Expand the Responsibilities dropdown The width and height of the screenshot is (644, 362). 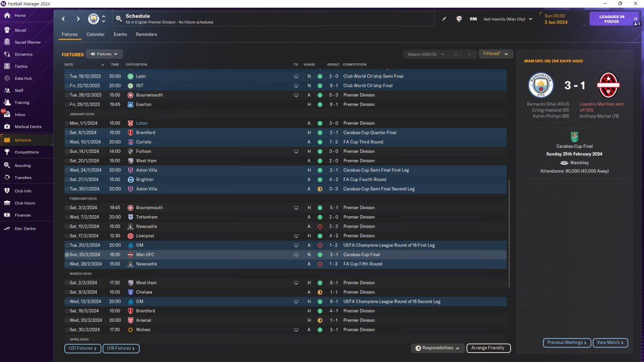437,348
